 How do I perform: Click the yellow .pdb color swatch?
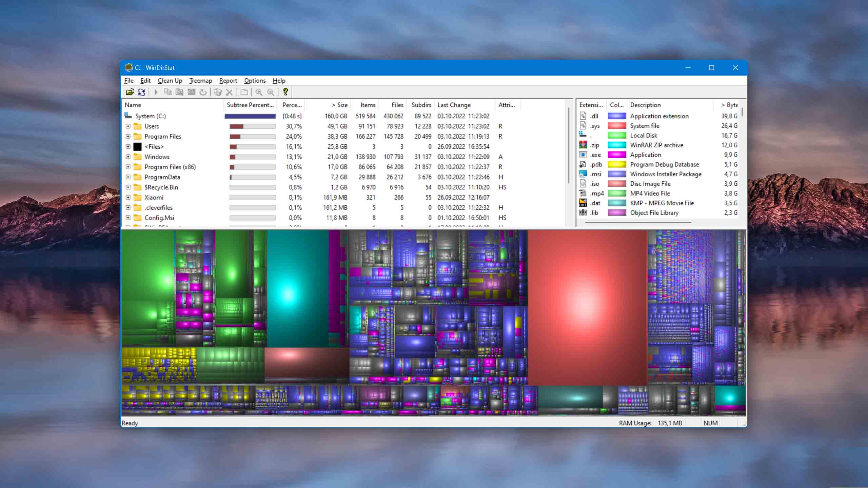point(617,164)
